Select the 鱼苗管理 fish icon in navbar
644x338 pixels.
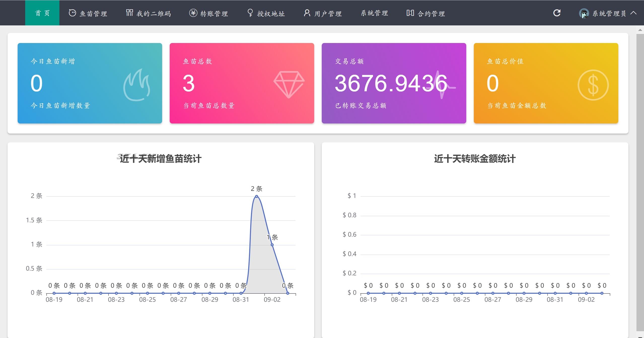(x=72, y=13)
